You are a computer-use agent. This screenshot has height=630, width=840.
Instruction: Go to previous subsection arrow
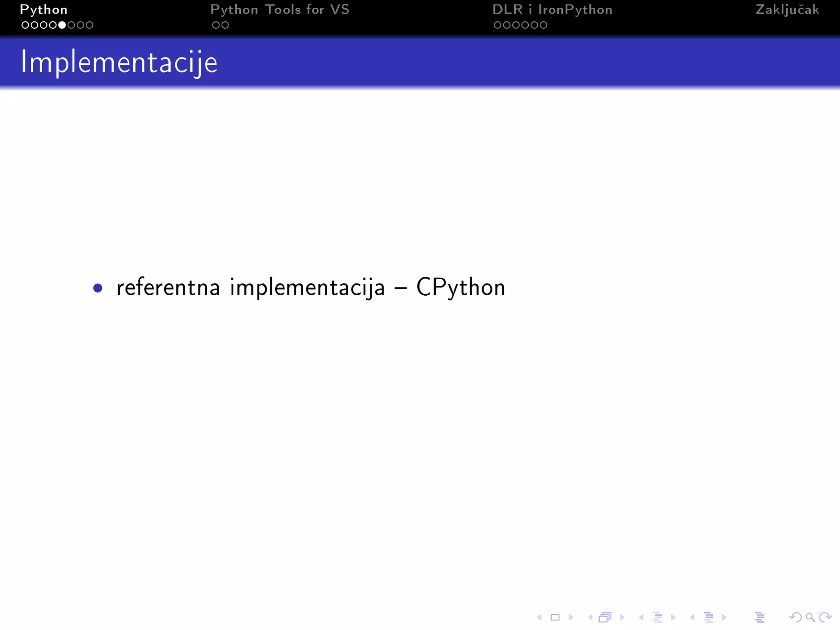(x=641, y=617)
